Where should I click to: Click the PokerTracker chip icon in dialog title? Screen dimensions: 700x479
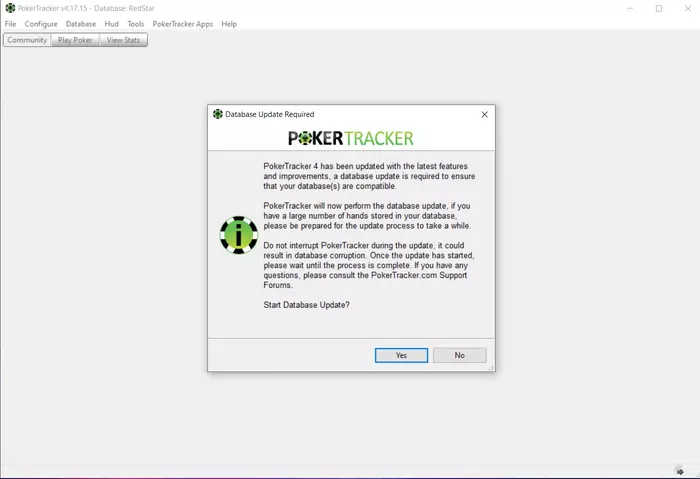tap(218, 114)
